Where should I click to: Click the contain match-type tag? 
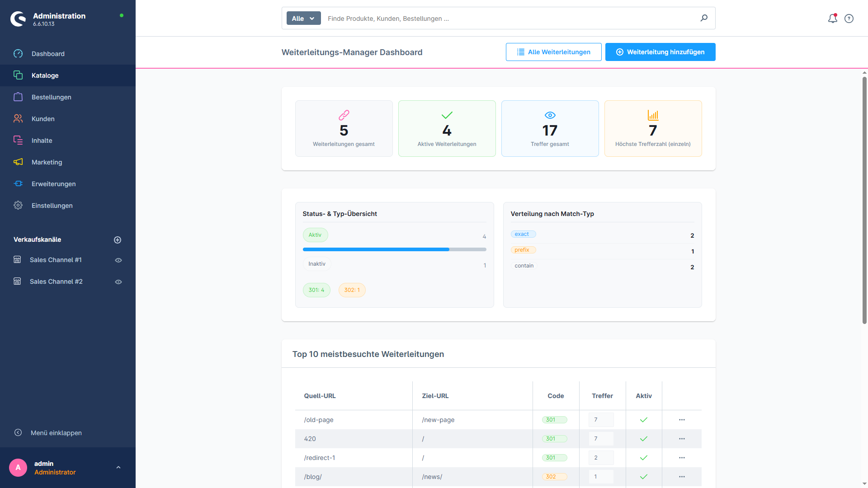(524, 266)
